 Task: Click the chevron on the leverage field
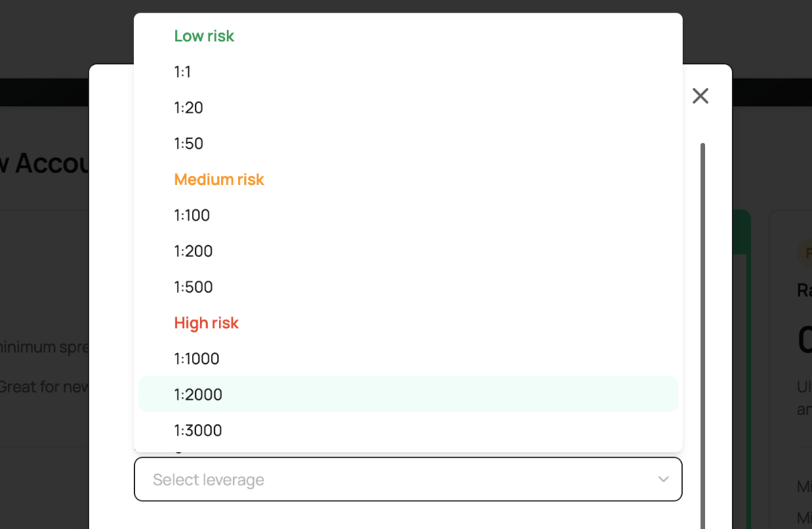(663, 479)
